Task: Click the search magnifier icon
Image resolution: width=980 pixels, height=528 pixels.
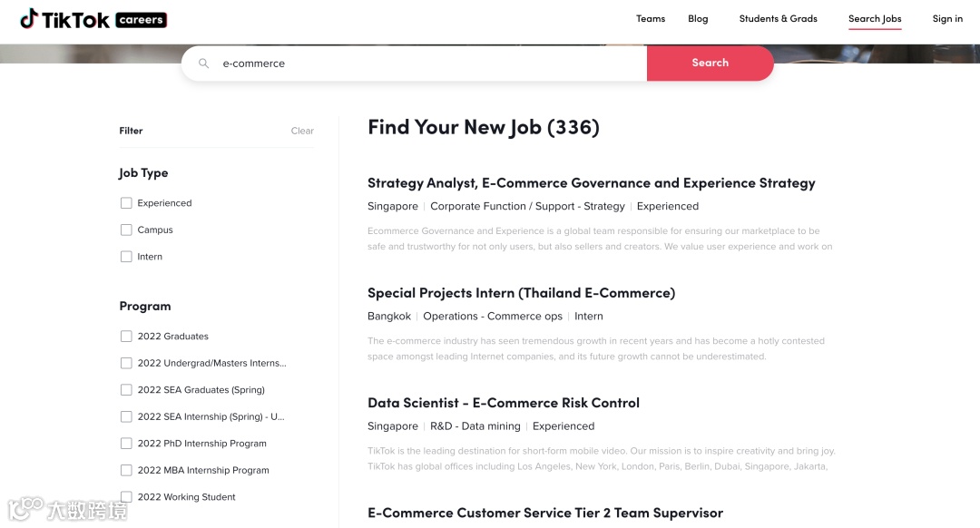Action: coord(204,64)
